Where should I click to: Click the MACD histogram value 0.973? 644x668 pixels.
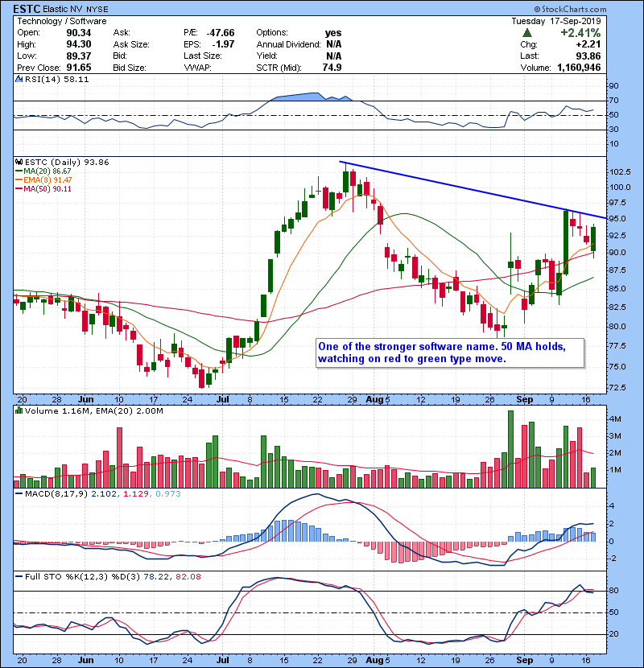point(168,494)
